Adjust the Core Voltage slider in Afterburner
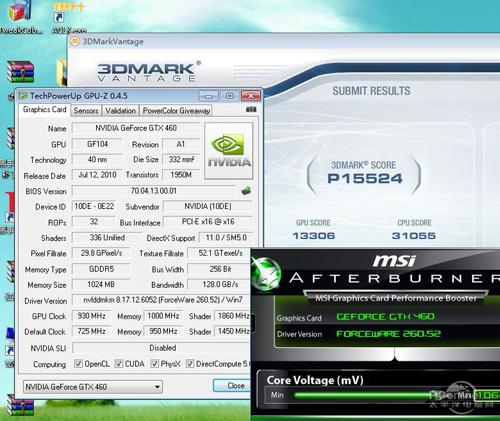 363,396
